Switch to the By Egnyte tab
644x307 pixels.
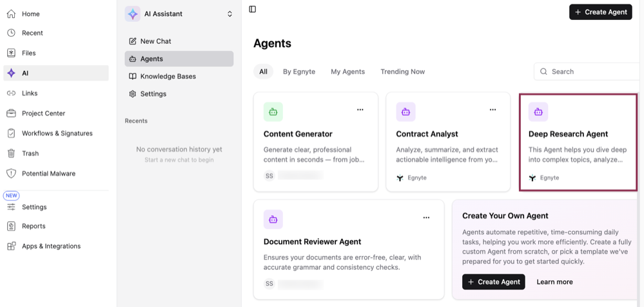[x=299, y=72]
